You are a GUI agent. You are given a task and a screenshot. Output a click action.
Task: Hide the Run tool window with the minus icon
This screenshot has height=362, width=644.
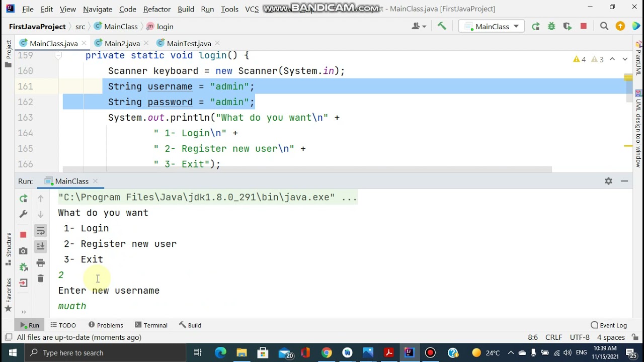click(624, 181)
